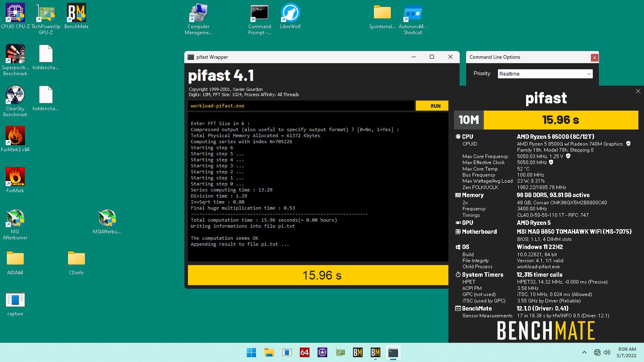Open Superposition Benchmark desktop icon
The width and height of the screenshot is (644, 362).
click(15, 60)
